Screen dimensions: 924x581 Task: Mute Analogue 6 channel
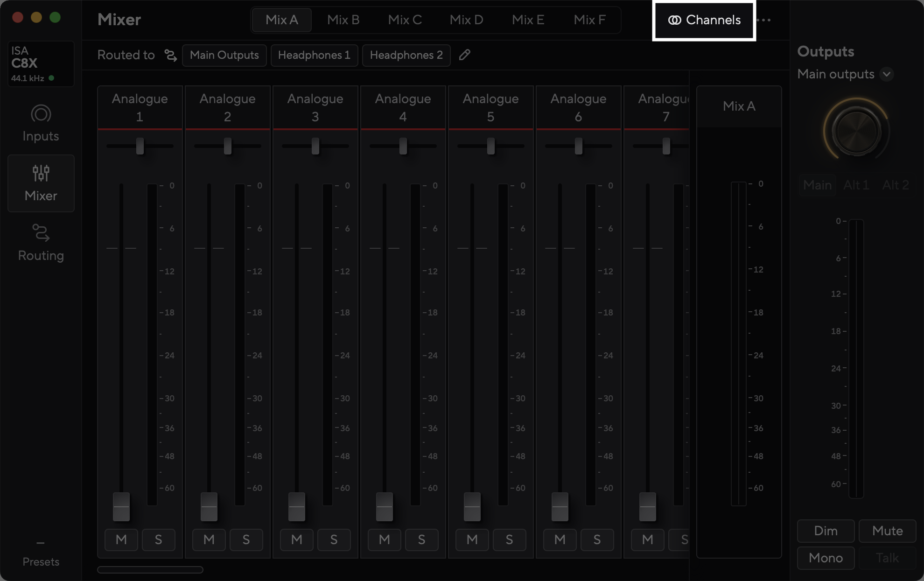tap(560, 540)
